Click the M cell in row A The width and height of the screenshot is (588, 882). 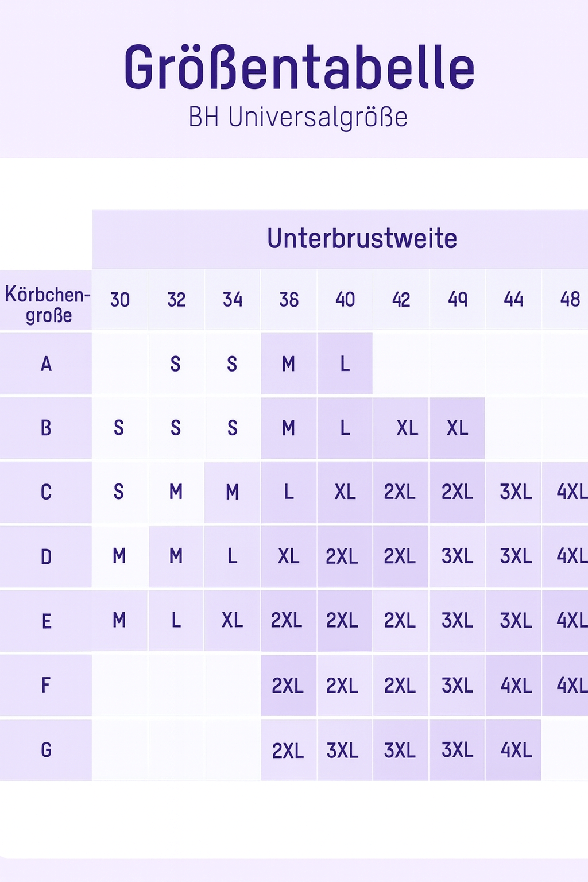(288, 364)
